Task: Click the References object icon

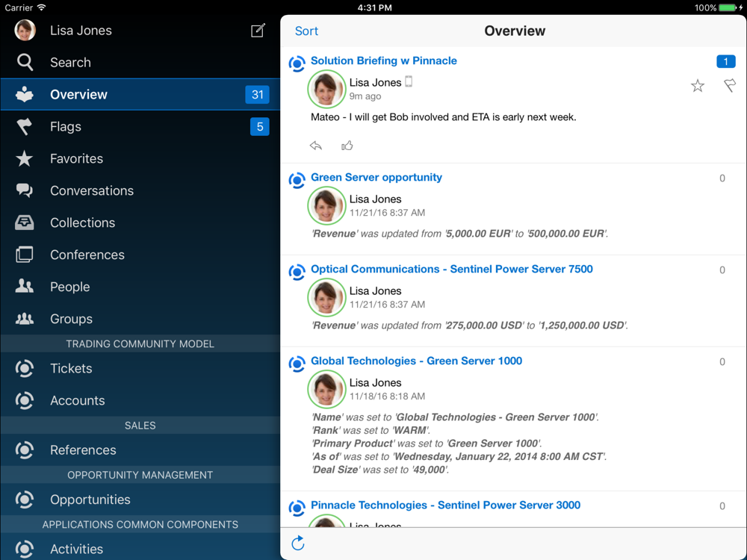Action: (x=25, y=450)
